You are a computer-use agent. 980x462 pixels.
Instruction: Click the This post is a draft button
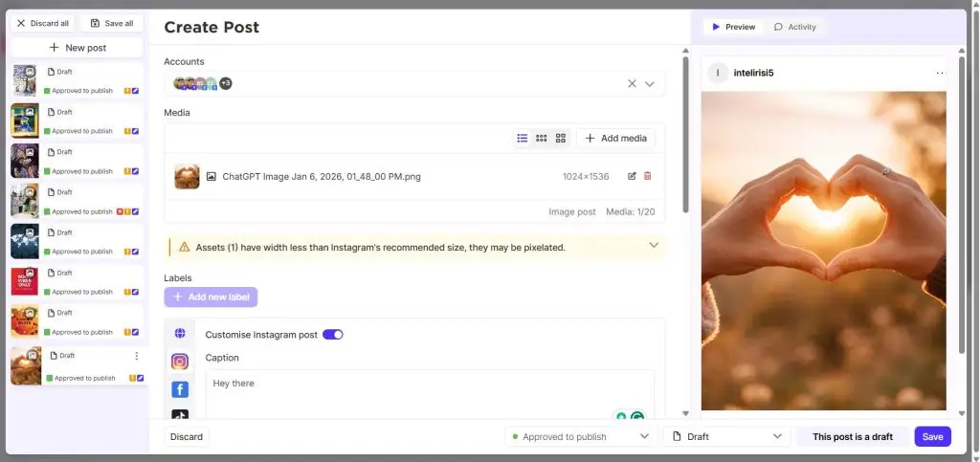pyautogui.click(x=853, y=436)
